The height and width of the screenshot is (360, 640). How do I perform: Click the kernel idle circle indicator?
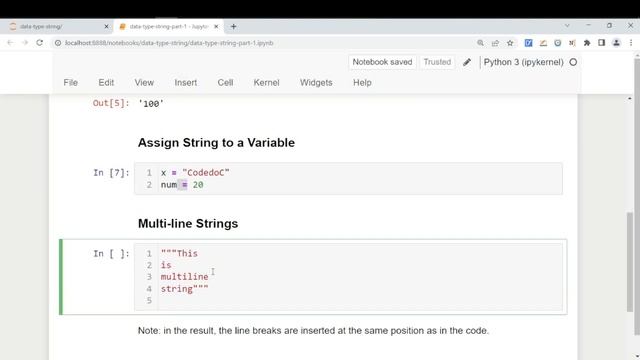pos(573,62)
